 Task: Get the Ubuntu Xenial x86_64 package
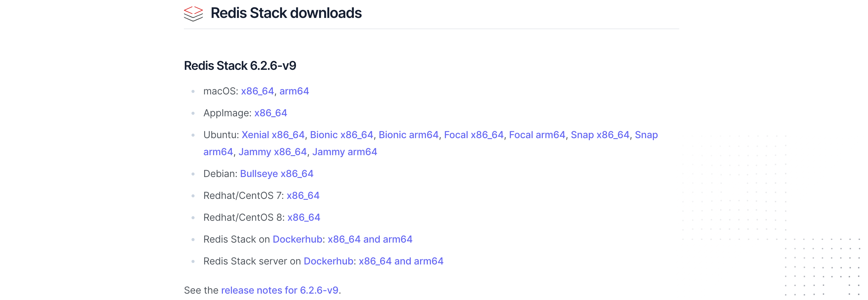pos(273,135)
